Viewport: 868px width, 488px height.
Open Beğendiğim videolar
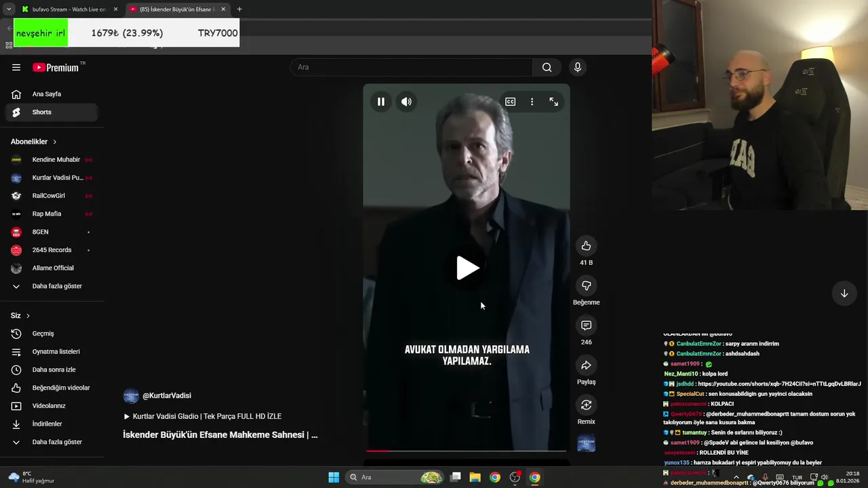[x=51, y=388]
